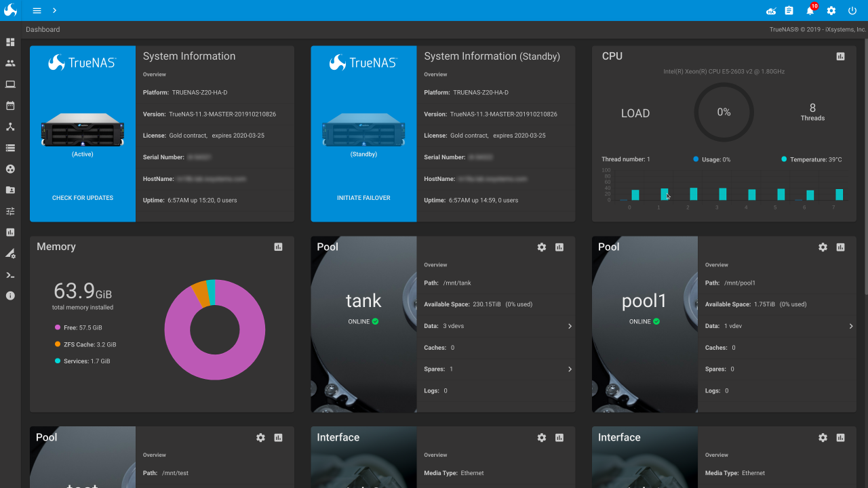Open the Task Manager clipboard icon

click(x=788, y=10)
